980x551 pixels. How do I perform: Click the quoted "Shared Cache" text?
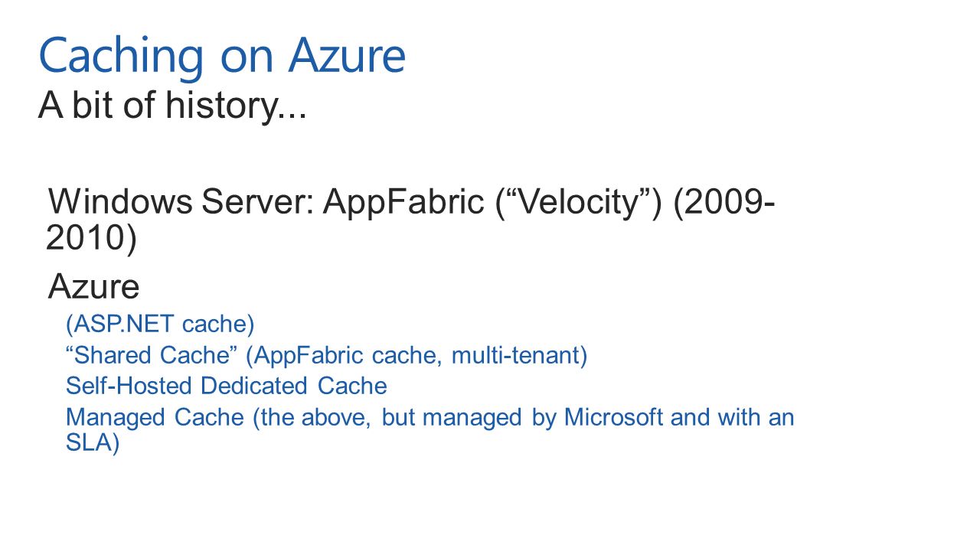[152, 355]
